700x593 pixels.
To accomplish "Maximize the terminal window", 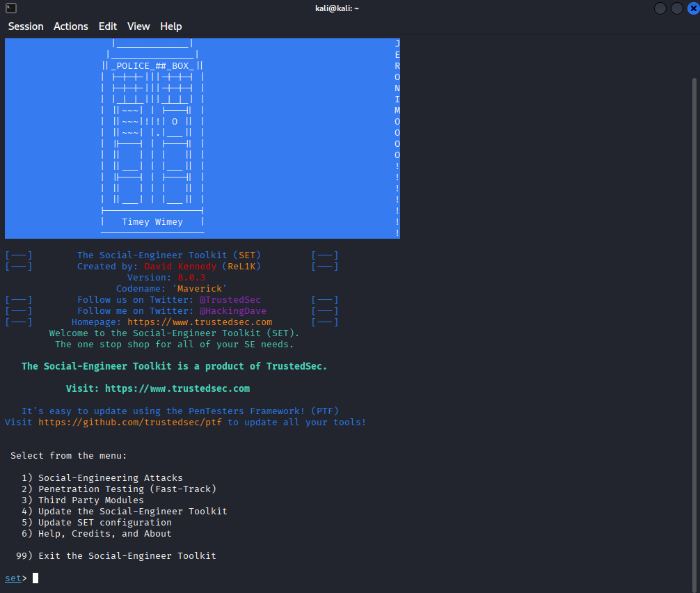I will click(676, 8).
